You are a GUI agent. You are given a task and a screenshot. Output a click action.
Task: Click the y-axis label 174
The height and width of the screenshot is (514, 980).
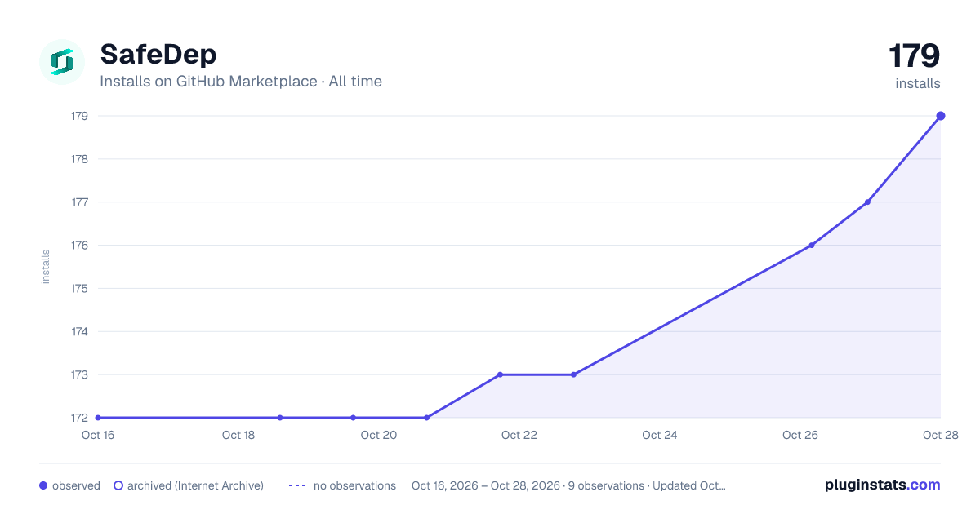point(79,332)
